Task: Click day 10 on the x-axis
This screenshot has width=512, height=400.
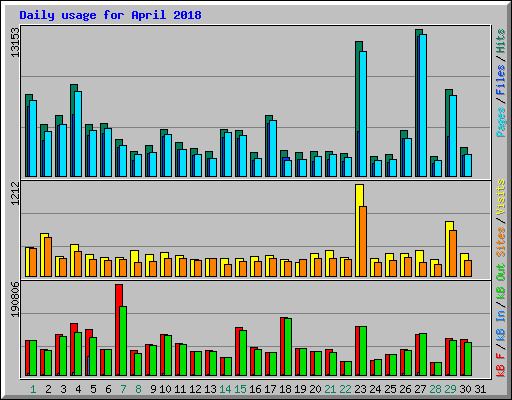Action: (x=165, y=389)
